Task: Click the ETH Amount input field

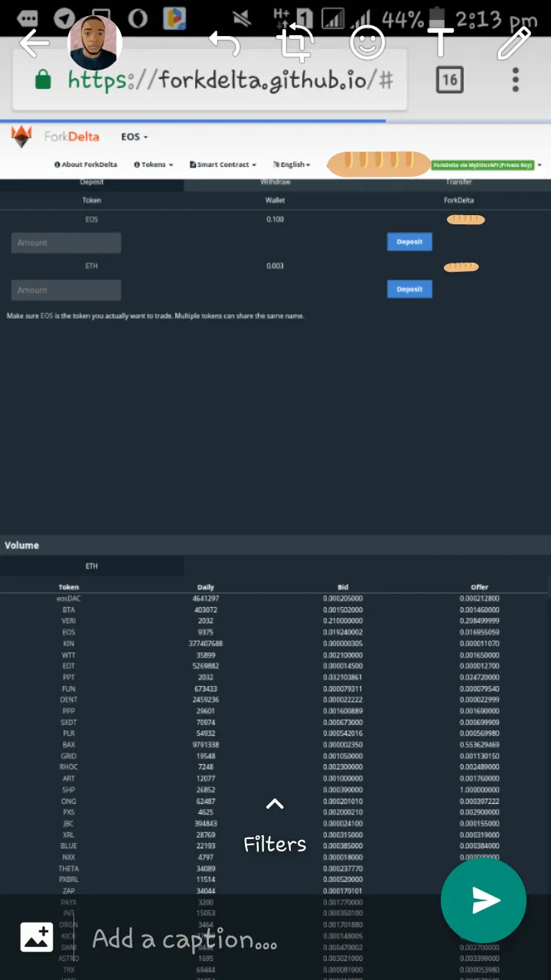Action: pyautogui.click(x=66, y=290)
